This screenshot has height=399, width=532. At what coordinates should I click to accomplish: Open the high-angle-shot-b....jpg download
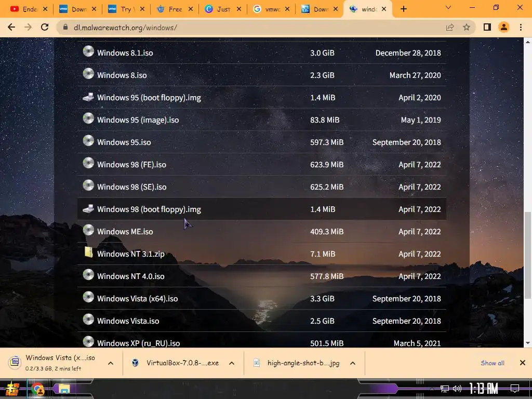click(303, 363)
